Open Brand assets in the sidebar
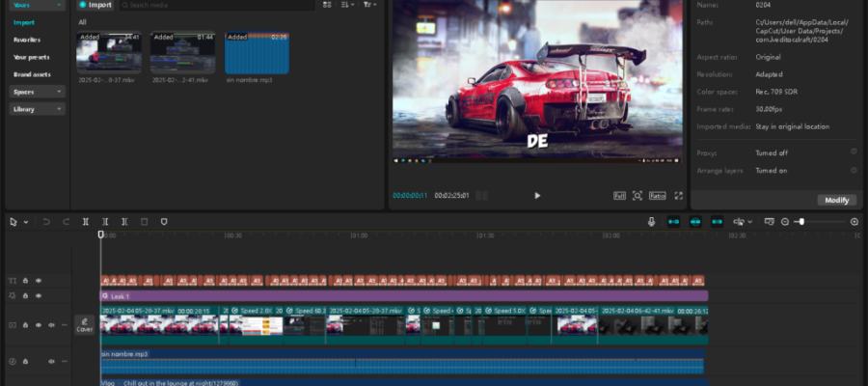This screenshot has width=868, height=386. (33, 74)
